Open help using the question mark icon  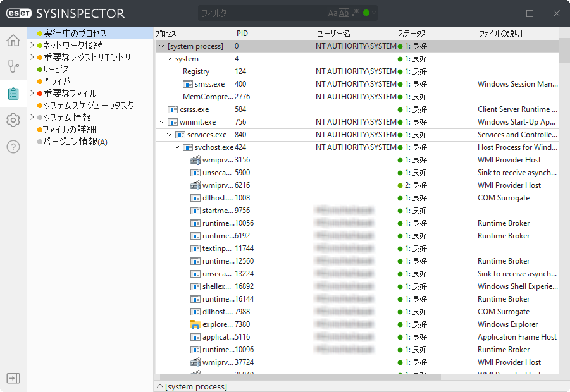pyautogui.click(x=13, y=146)
